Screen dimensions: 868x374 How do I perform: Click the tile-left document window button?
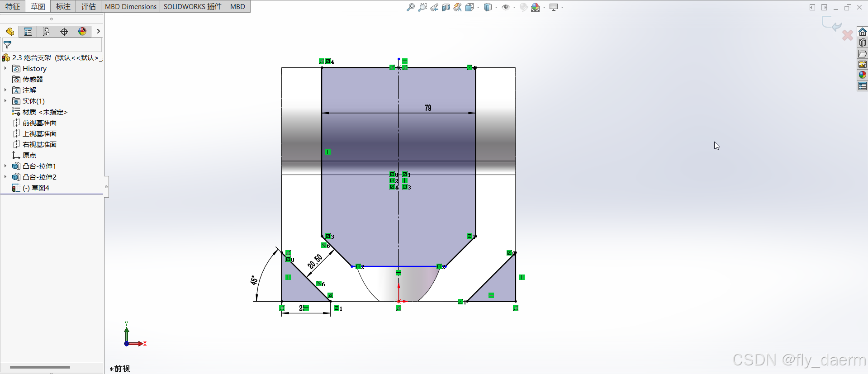[812, 7]
